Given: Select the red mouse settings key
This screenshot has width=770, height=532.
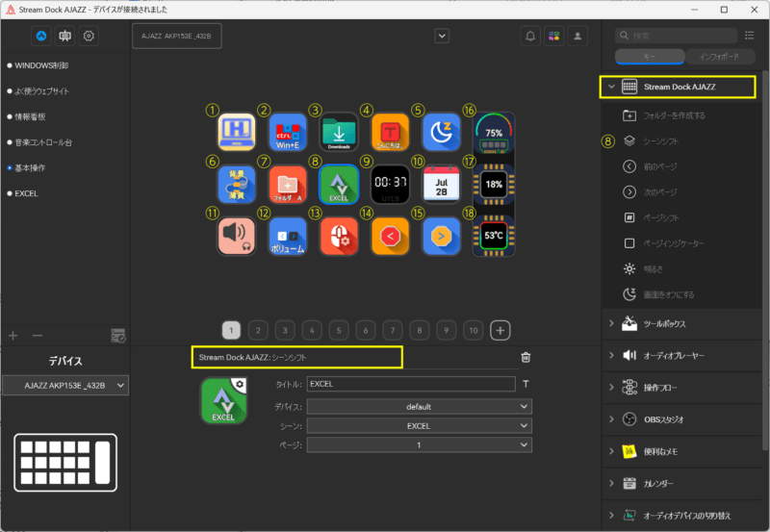Looking at the screenshot, I should [x=339, y=236].
